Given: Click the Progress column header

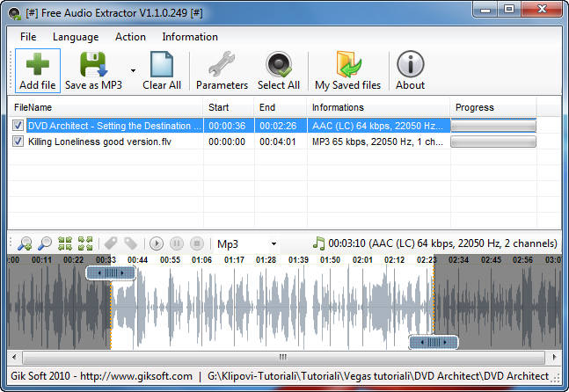Looking at the screenshot, I should coord(493,107).
